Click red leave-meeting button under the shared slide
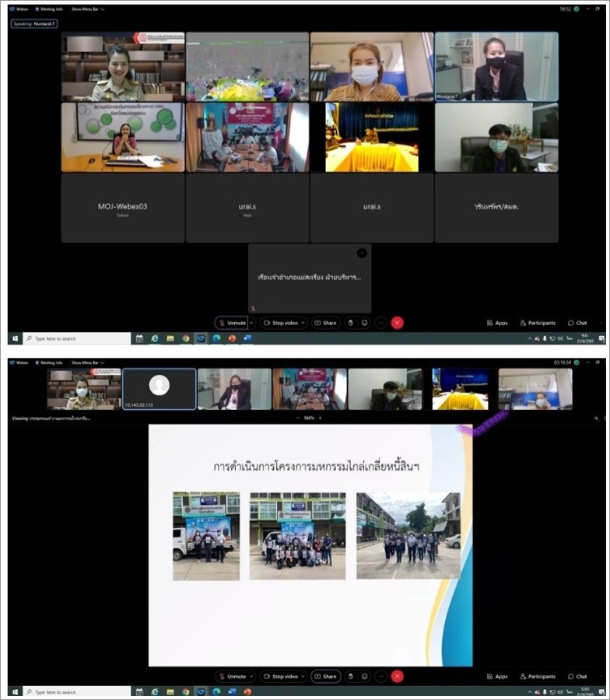The image size is (610, 700). [398, 677]
